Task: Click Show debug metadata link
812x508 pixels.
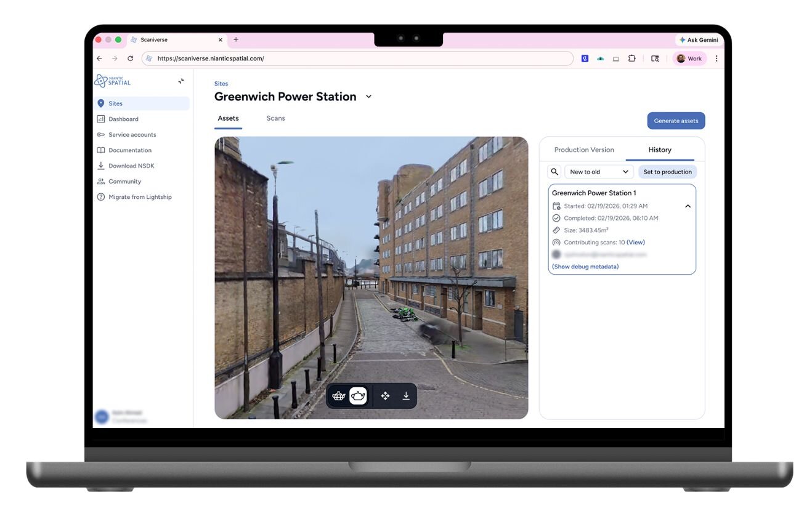Action: pos(585,267)
